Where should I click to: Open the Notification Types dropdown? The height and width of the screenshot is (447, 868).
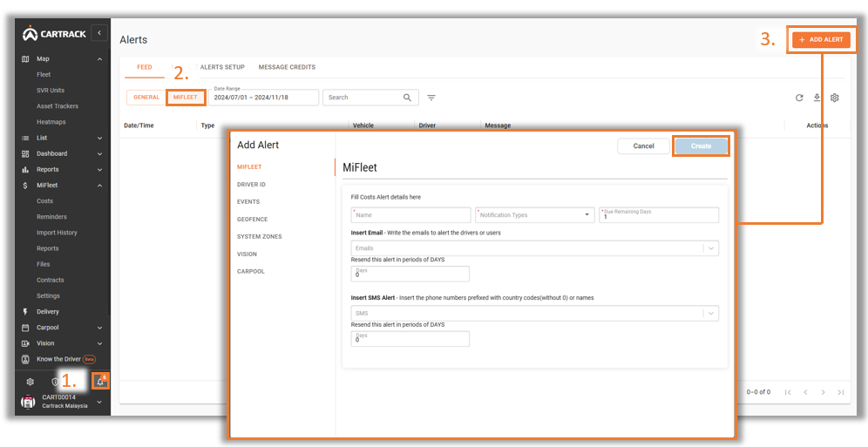[535, 215]
